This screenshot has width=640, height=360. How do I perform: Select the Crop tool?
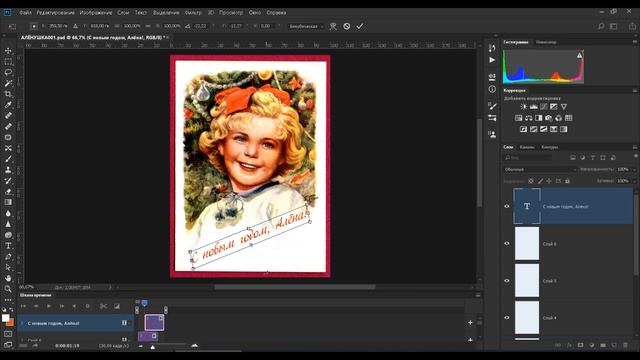tap(8, 94)
